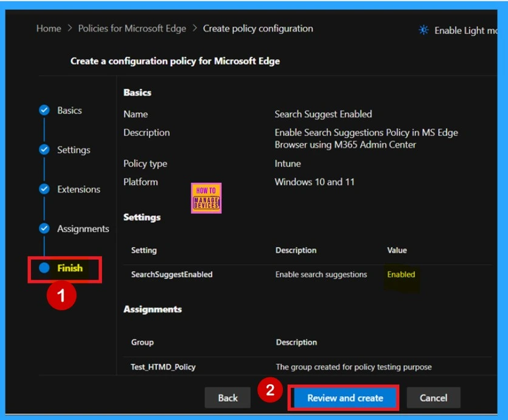The height and width of the screenshot is (420, 508).
Task: Click Create policy configuration breadcrumb
Action: 258,29
